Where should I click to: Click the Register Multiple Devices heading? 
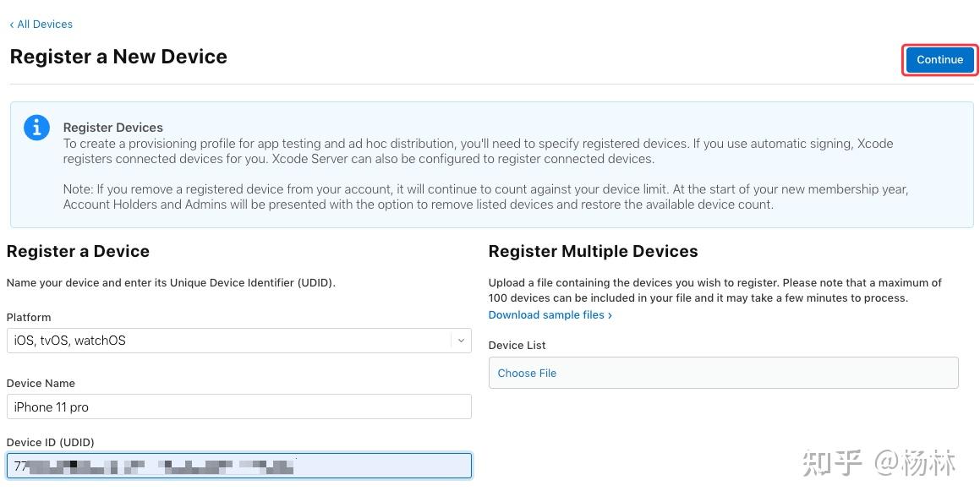click(x=593, y=251)
